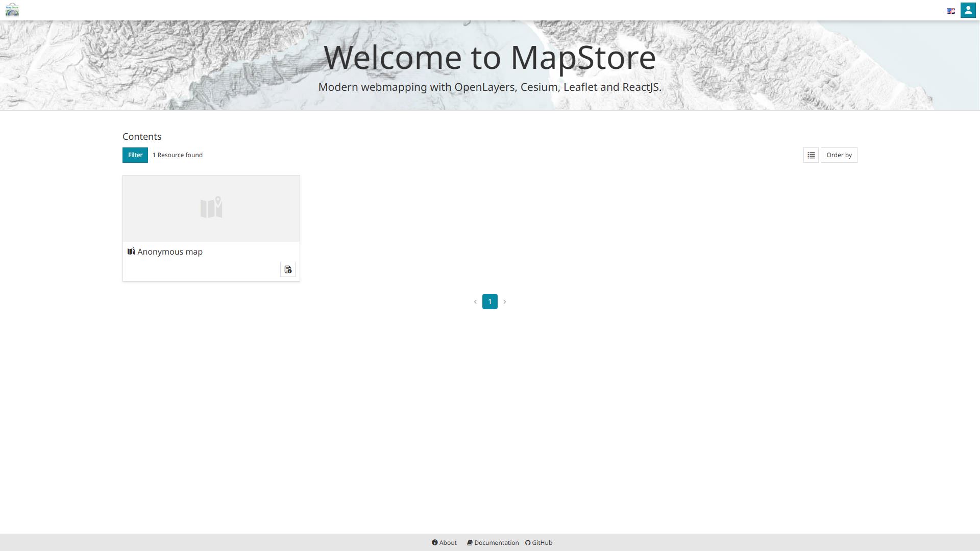
Task: Click the MapStore logo icon
Action: 12,10
